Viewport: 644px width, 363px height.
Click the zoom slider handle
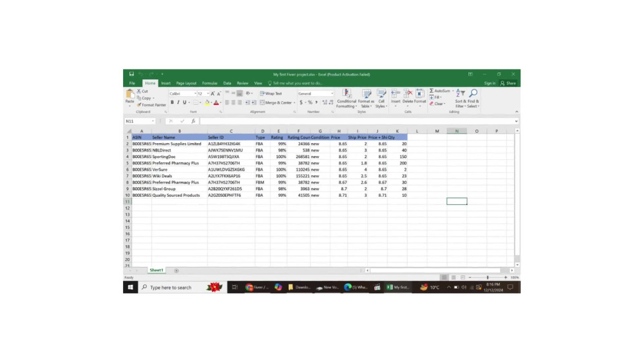point(488,277)
